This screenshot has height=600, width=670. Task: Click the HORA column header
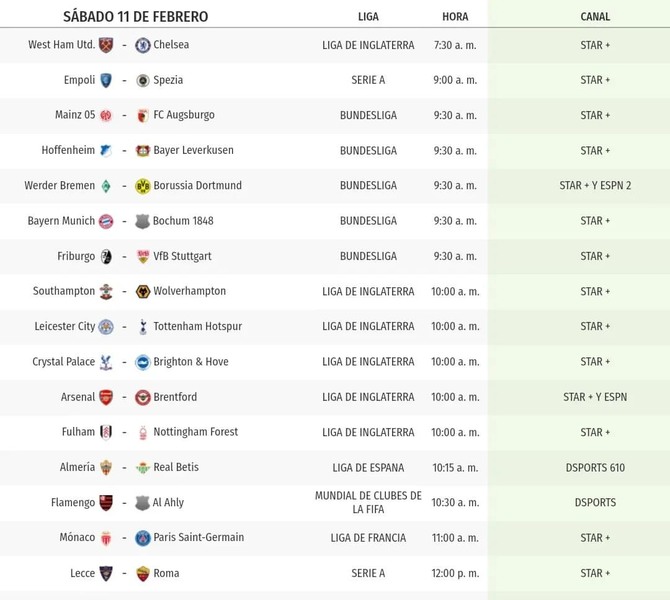(x=455, y=17)
